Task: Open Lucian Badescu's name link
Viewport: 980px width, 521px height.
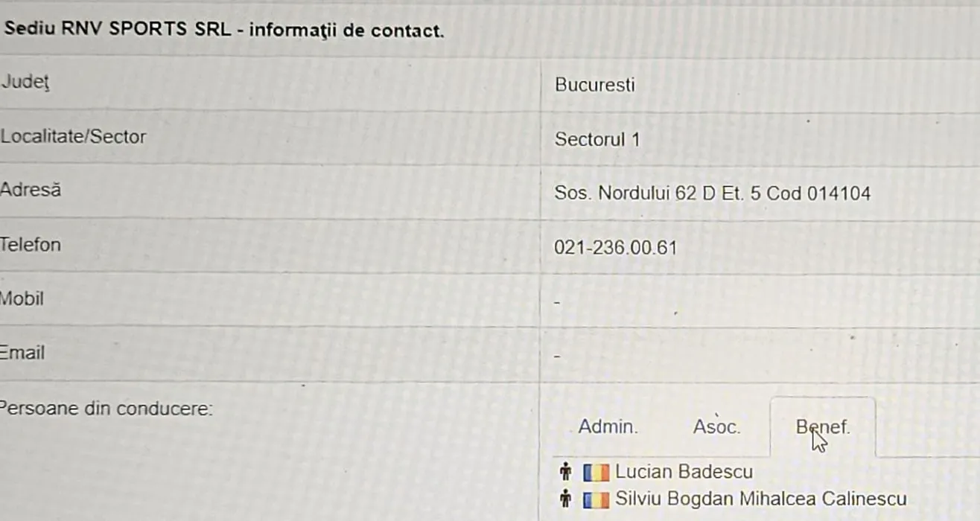Action: tap(684, 472)
